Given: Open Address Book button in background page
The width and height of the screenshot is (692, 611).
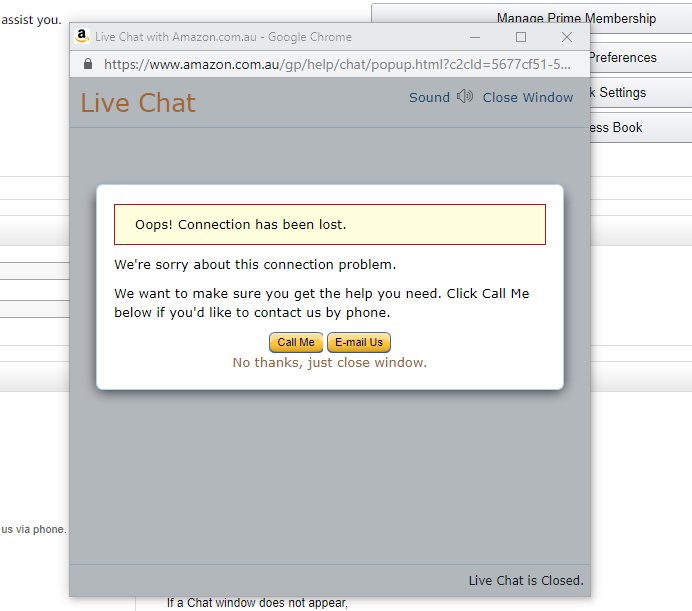Looking at the screenshot, I should pos(641,128).
